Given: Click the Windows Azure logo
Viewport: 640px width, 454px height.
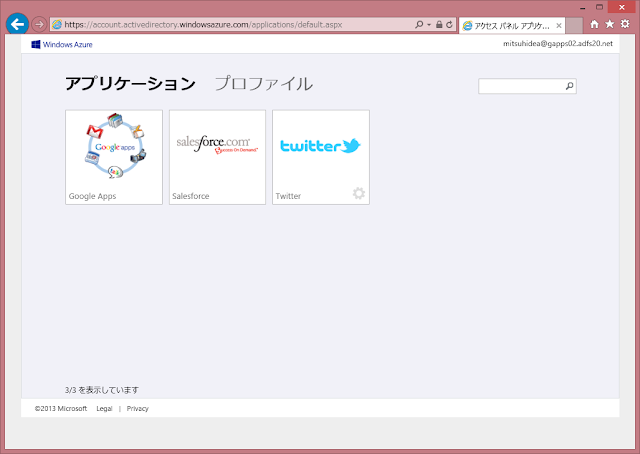Looking at the screenshot, I should [62, 45].
